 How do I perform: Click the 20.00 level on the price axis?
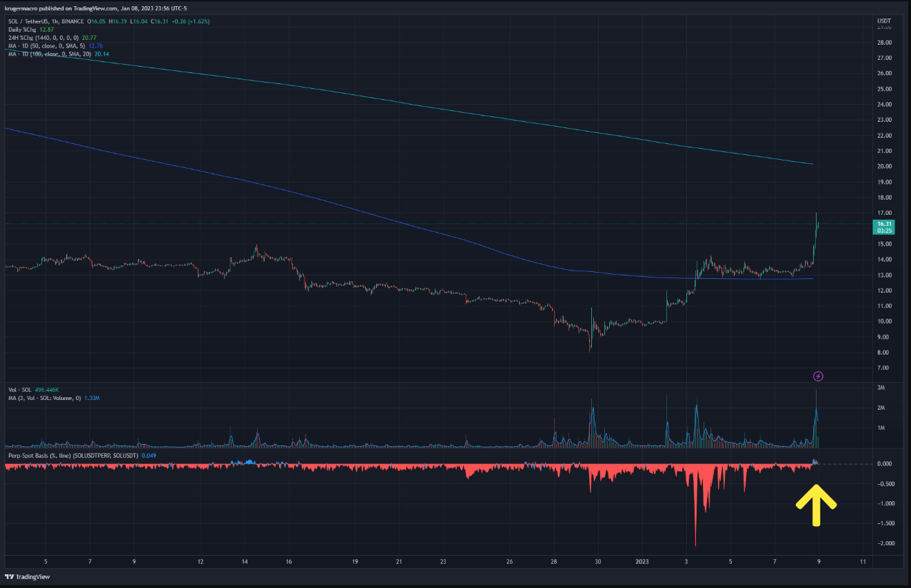coord(884,167)
